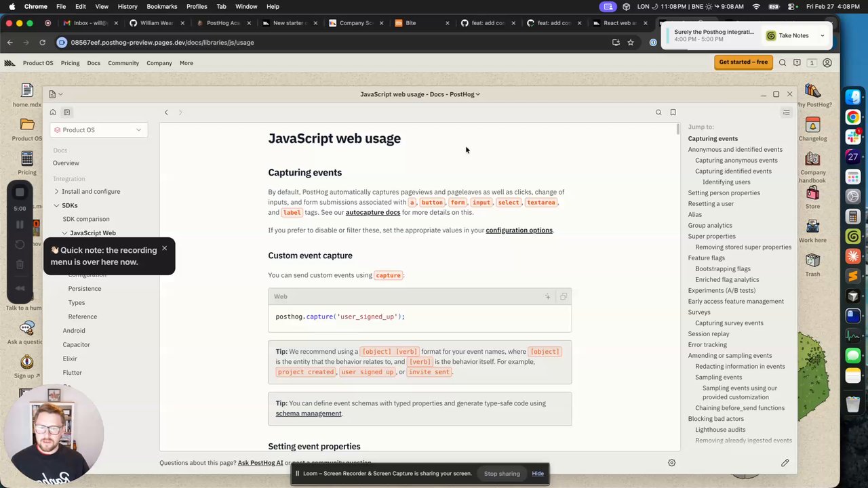This screenshot has width=868, height=488.
Task: Open the Product OS dropdown in docs sidebar
Action: tap(98, 130)
